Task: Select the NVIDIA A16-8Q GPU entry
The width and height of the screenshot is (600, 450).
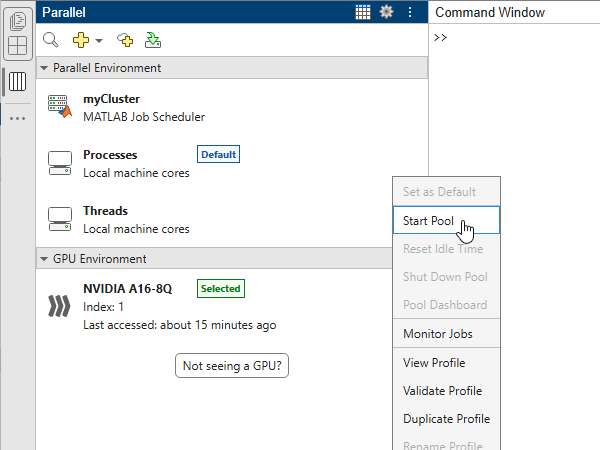Action: pos(127,289)
